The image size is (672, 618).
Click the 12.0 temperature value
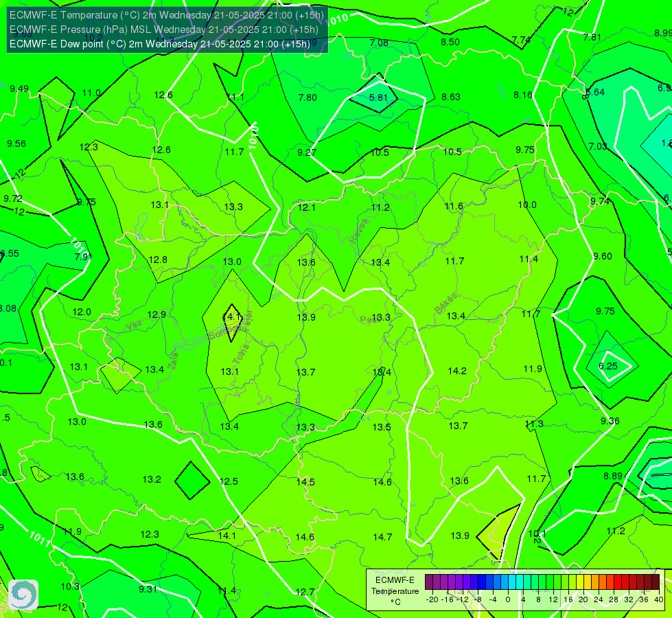tap(82, 312)
